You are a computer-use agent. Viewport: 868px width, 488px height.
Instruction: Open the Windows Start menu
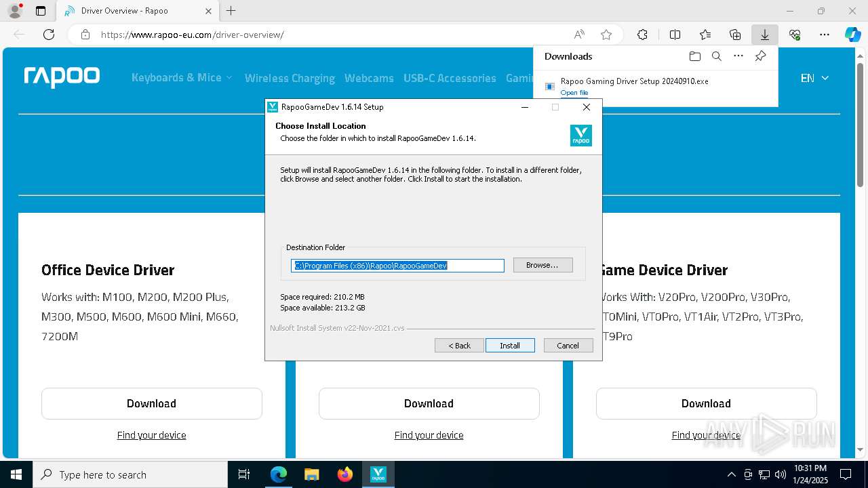16,474
